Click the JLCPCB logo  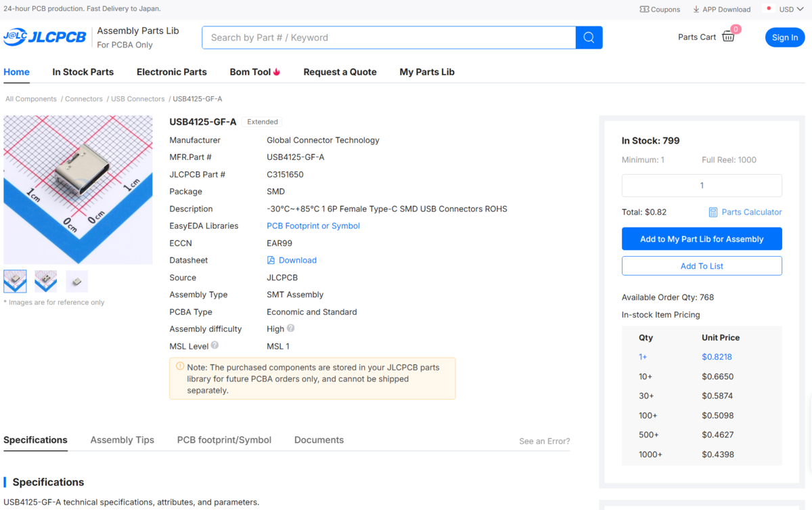(45, 37)
